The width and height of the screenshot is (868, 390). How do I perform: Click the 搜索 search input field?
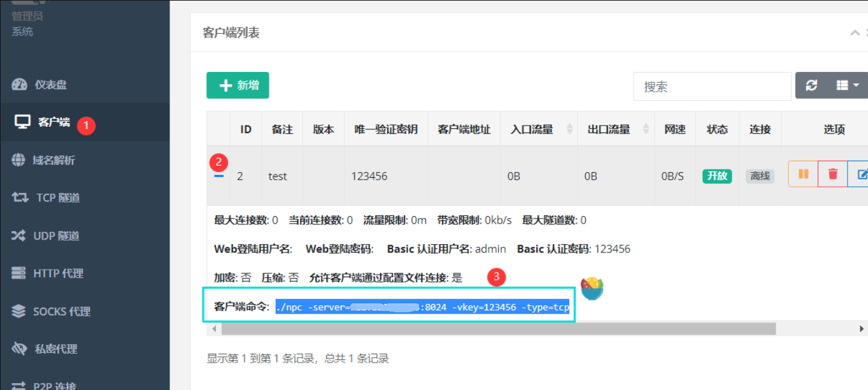point(712,86)
